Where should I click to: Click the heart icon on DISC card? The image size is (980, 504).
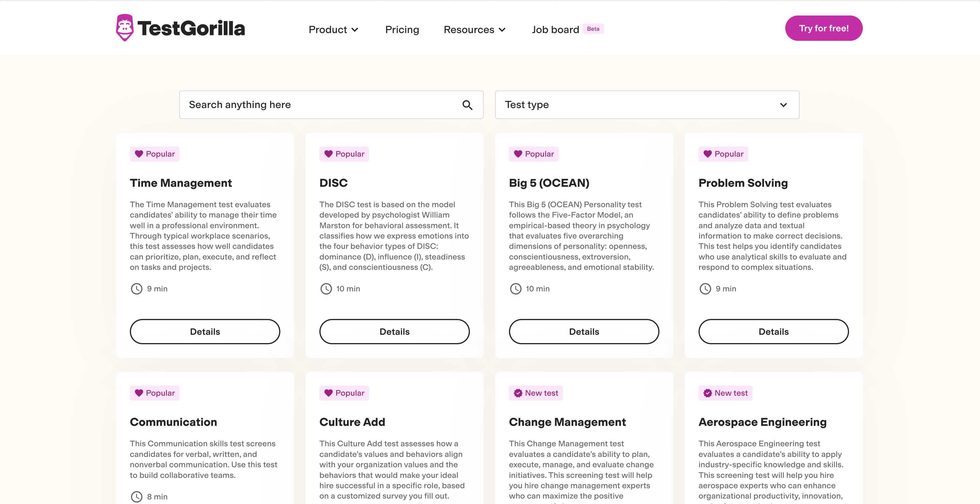click(x=328, y=154)
